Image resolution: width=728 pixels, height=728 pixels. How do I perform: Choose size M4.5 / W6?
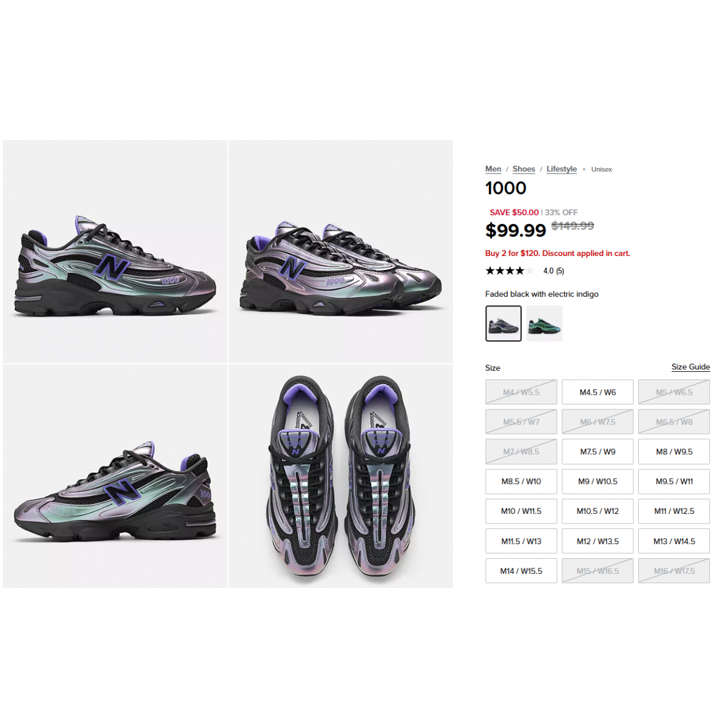(x=598, y=392)
